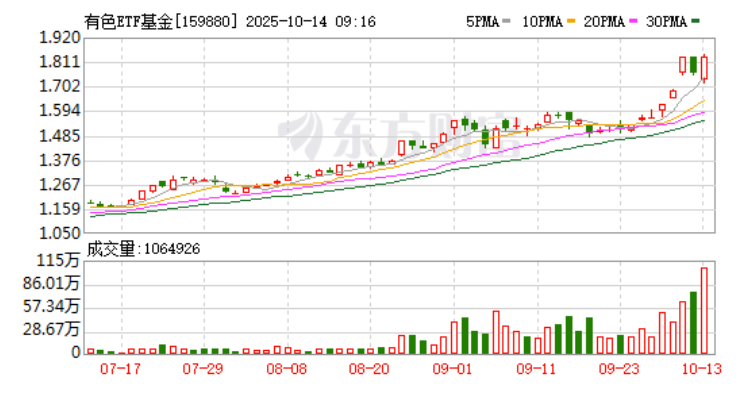The width and height of the screenshot is (753, 405).
Task: Click the tallest red volume bar at 10-13
Action: coord(704,311)
